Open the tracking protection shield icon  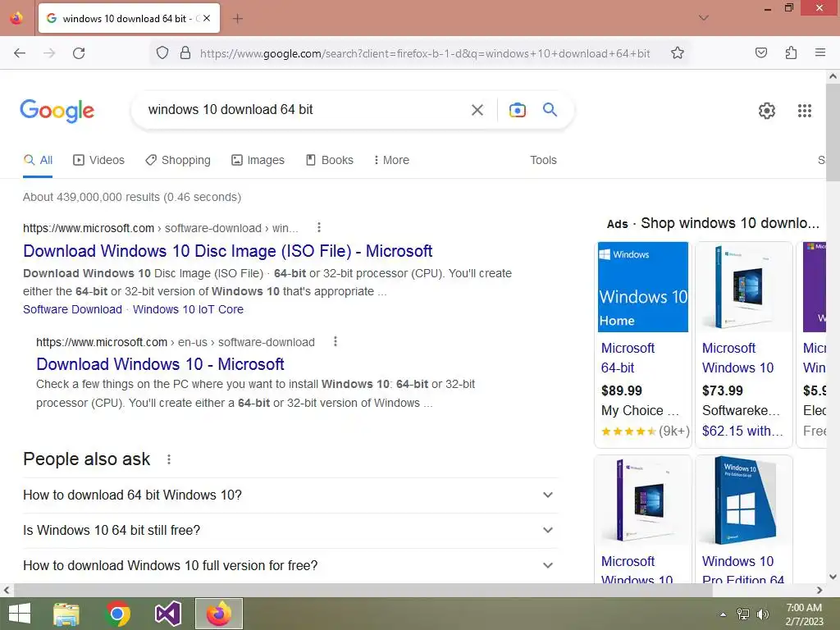click(162, 53)
